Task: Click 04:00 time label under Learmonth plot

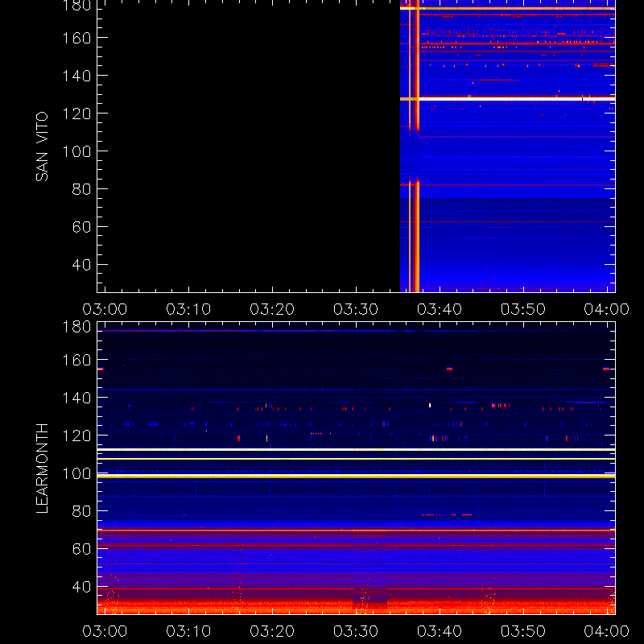Action: pyautogui.click(x=607, y=631)
